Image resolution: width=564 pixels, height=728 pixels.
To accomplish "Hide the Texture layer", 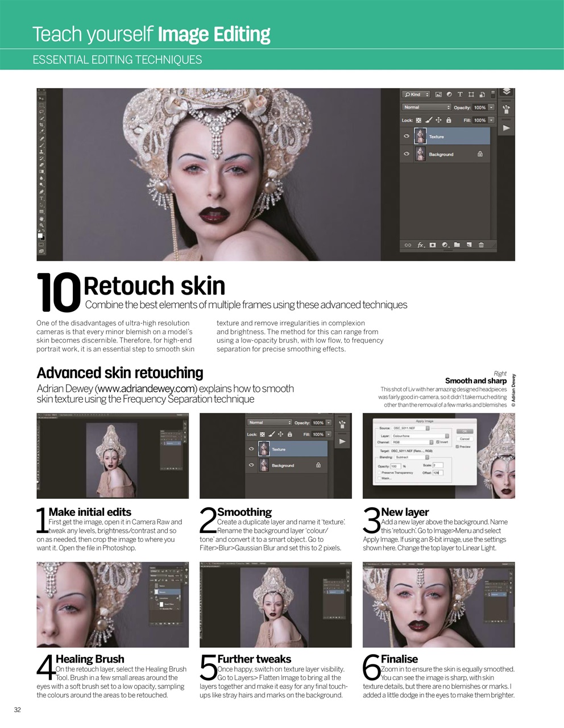I will click(x=406, y=136).
